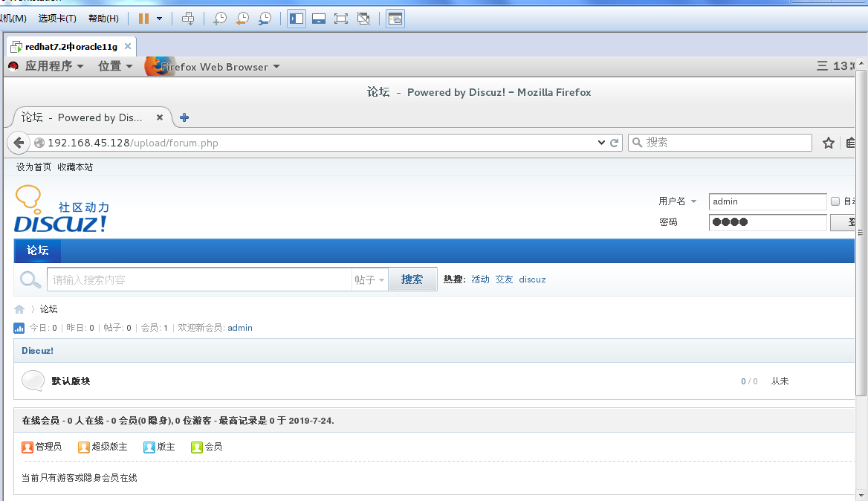868x501 pixels.
Task: Open the 虚拟机(M) menu
Action: 13,19
